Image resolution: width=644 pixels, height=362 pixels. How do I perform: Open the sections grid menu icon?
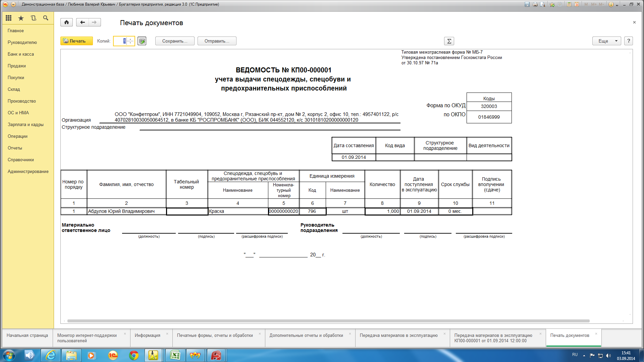tap(9, 18)
